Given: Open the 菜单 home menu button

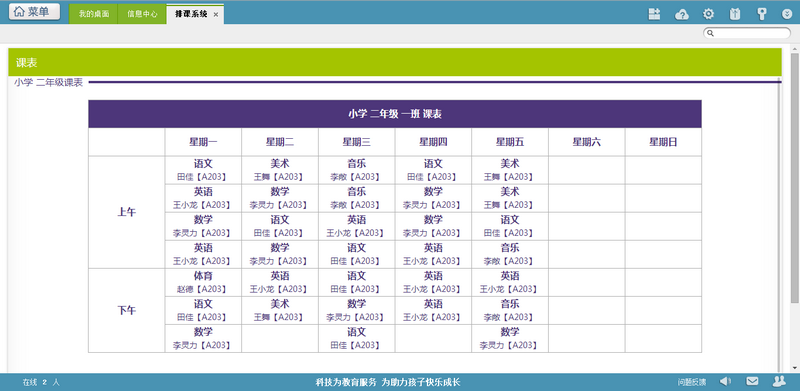Looking at the screenshot, I should click(34, 12).
